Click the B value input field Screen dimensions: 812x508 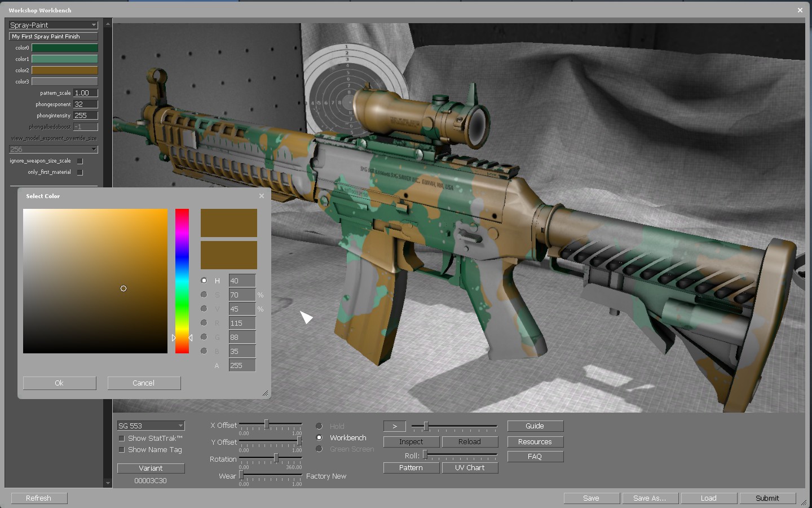[242, 351]
